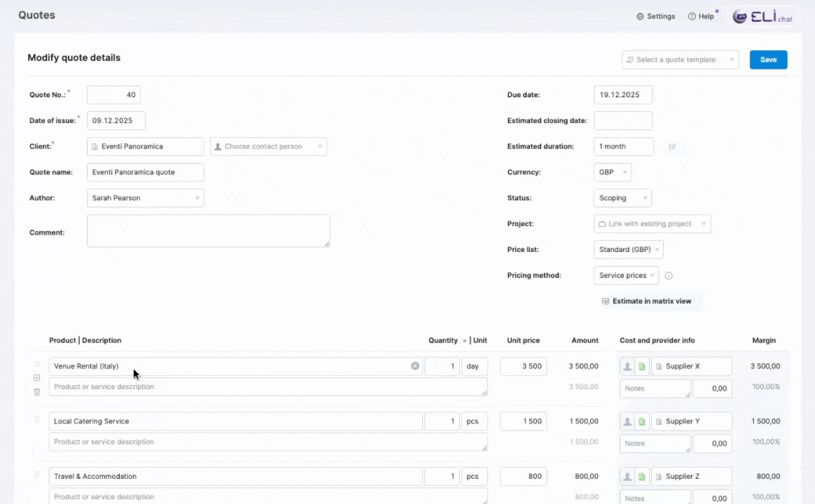Click Estimate in matrix view
The width and height of the screenshot is (815, 504).
[646, 301]
